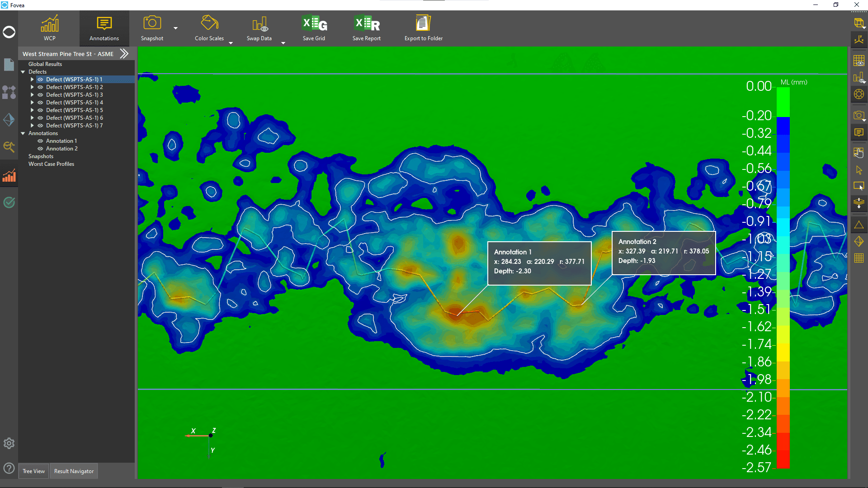The height and width of the screenshot is (488, 868).
Task: Toggle visibility of Defect (WSPTS-AS-1) 7
Action: (40, 126)
